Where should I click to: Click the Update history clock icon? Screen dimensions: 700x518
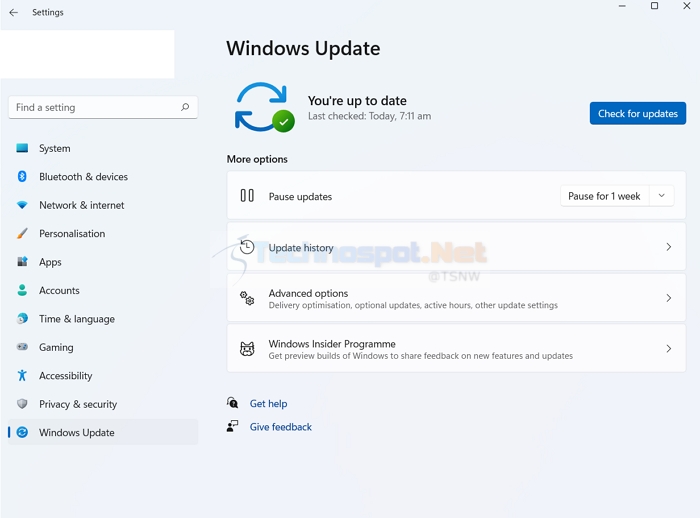coord(247,246)
